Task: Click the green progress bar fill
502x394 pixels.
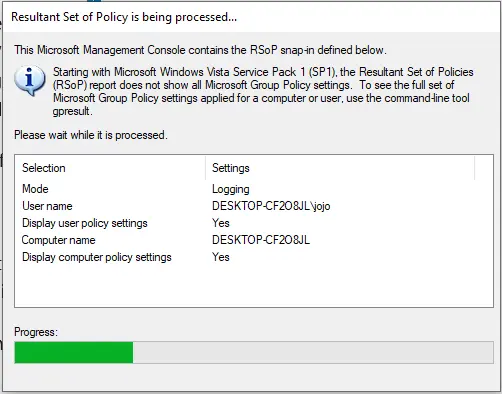Action: (74, 352)
